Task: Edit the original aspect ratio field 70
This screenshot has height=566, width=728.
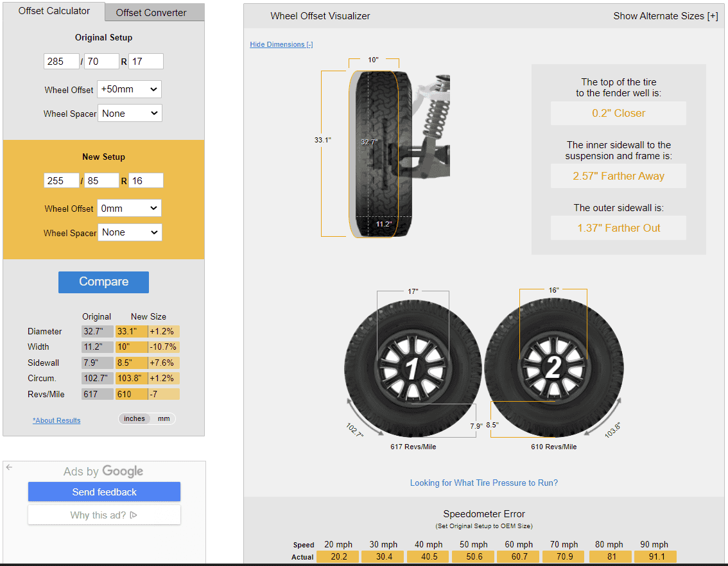Action: (x=101, y=61)
